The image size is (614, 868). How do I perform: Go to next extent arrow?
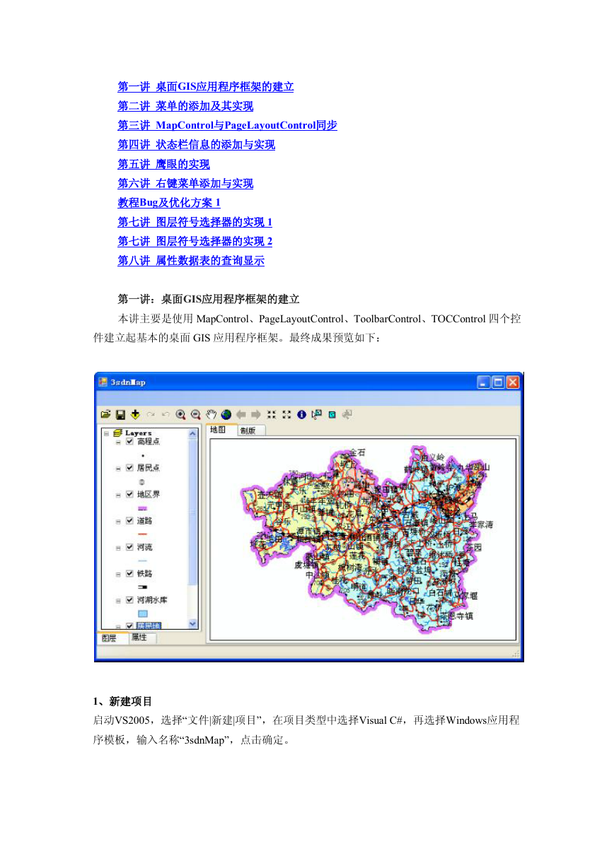click(256, 415)
